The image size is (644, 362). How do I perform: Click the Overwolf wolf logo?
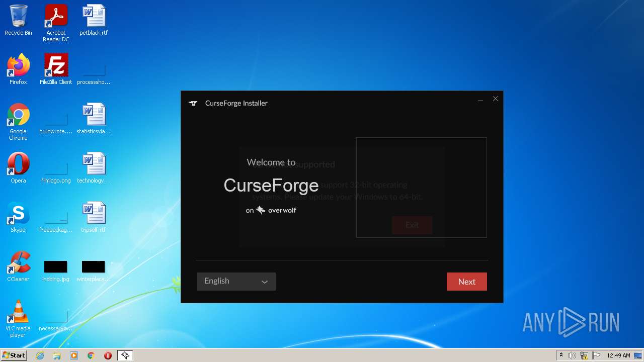pyautogui.click(x=261, y=210)
